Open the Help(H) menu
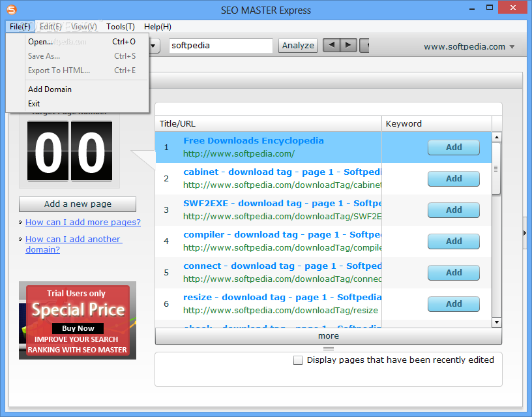Viewport: 532px width, 417px height. (157, 27)
